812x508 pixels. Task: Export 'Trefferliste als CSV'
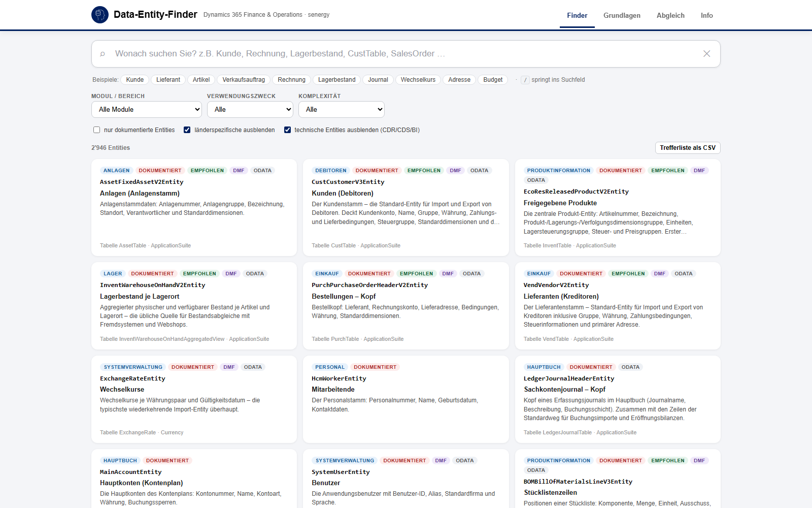(x=688, y=148)
